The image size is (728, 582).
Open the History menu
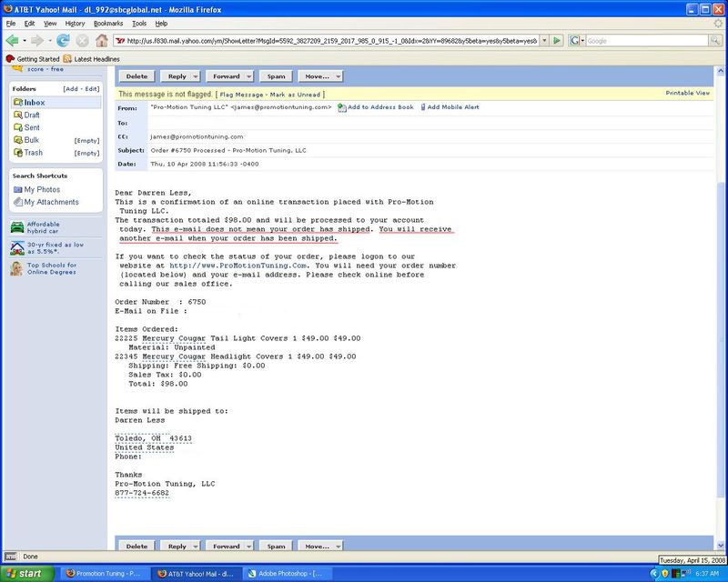pos(75,24)
